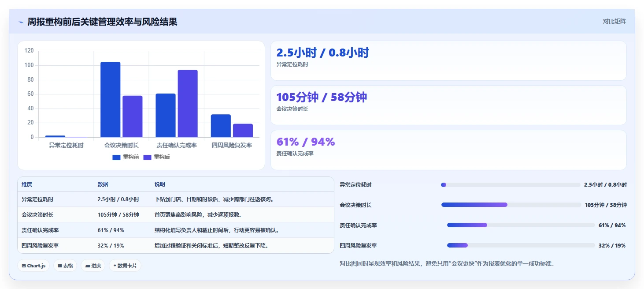
Task: Click the 重构后 bar for 责任确认完成率
Action: 188,104
